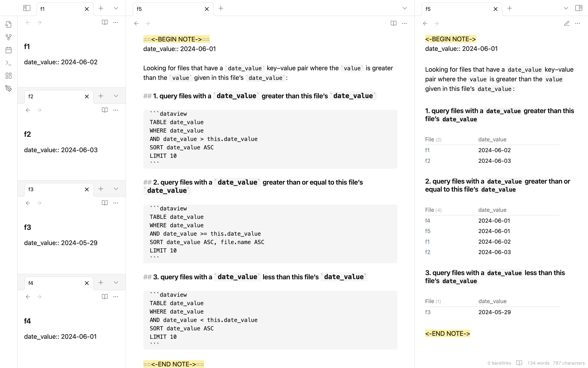Open tab list dropdown in f3 group
The width and height of the screenshot is (588, 368).
[116, 189]
